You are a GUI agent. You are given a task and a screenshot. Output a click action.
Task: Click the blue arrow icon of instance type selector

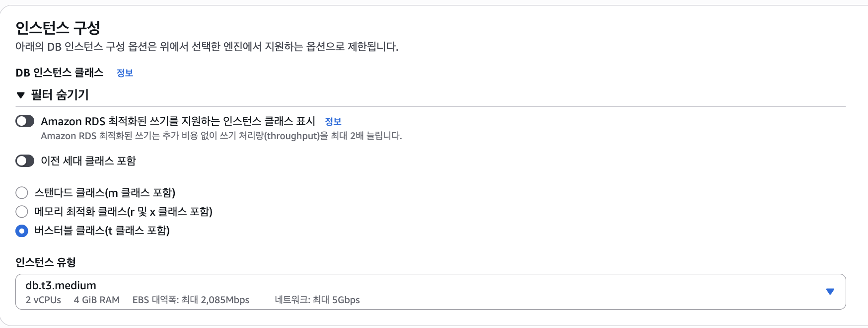click(x=830, y=292)
